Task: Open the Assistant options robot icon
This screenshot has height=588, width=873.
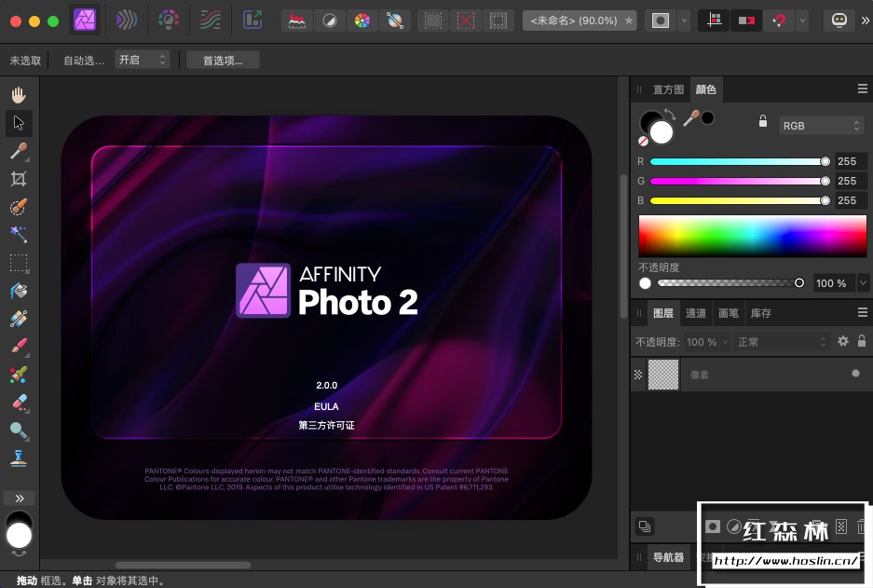Action: click(x=839, y=21)
